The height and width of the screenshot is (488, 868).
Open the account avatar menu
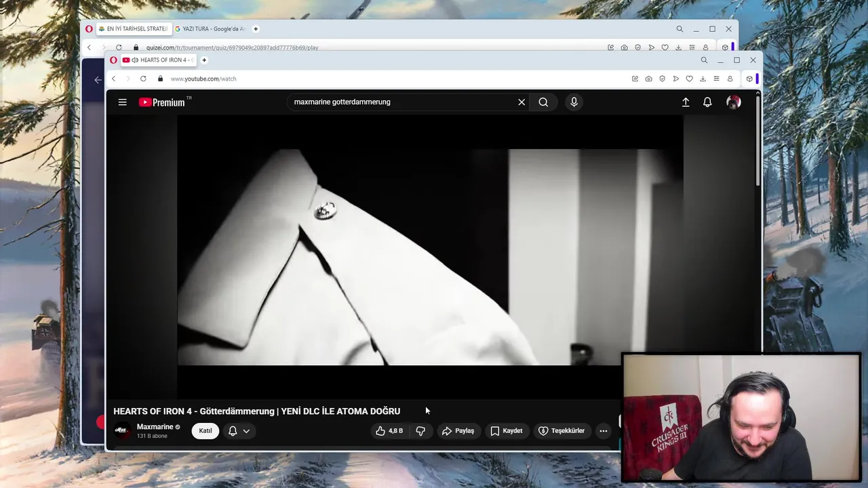click(x=733, y=102)
